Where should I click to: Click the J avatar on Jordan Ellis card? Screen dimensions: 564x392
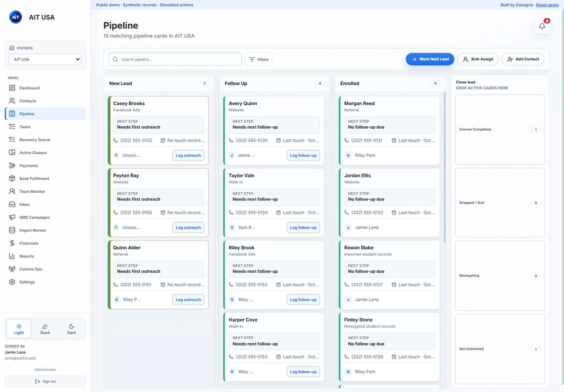coord(348,227)
